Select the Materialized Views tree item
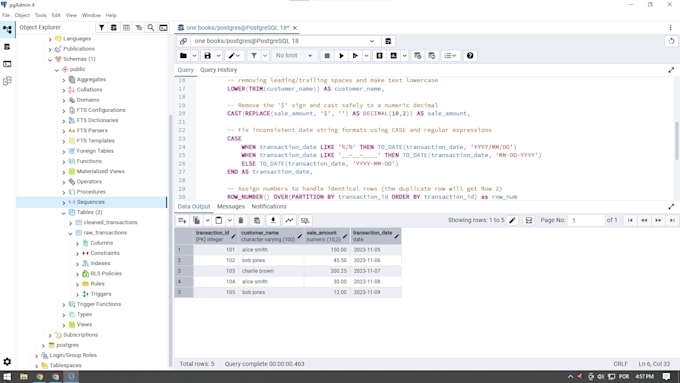The width and height of the screenshot is (680, 383). tap(100, 171)
